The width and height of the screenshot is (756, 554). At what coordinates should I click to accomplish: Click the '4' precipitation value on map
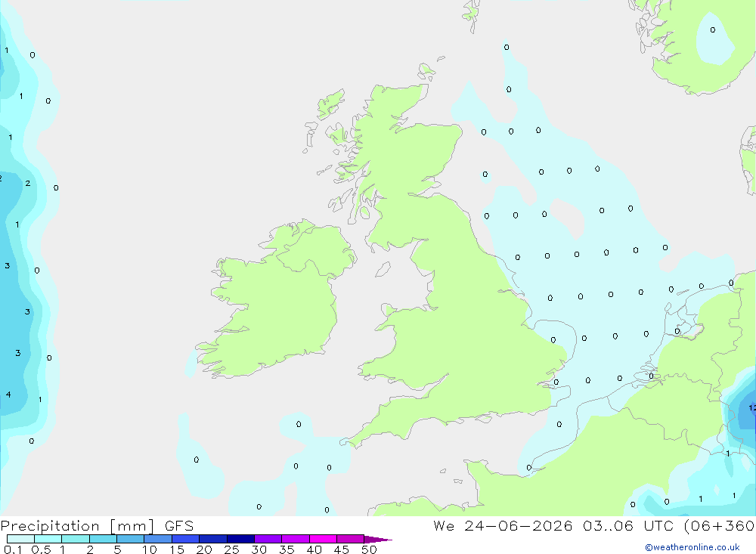click(x=8, y=395)
